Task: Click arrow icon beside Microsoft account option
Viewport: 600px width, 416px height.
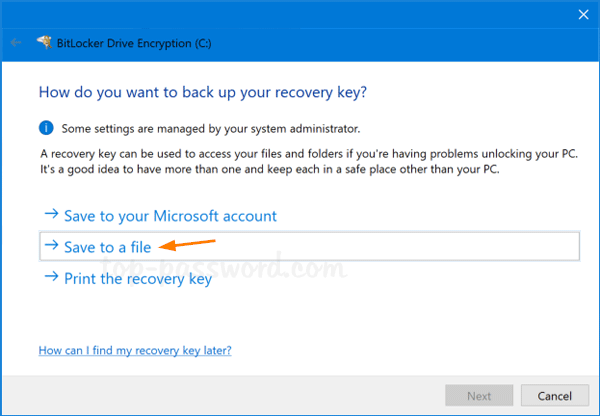Action: [50, 215]
